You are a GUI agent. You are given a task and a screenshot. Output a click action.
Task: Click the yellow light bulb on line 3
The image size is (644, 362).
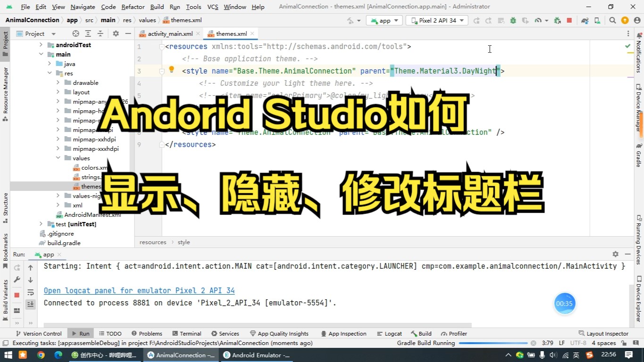(172, 70)
